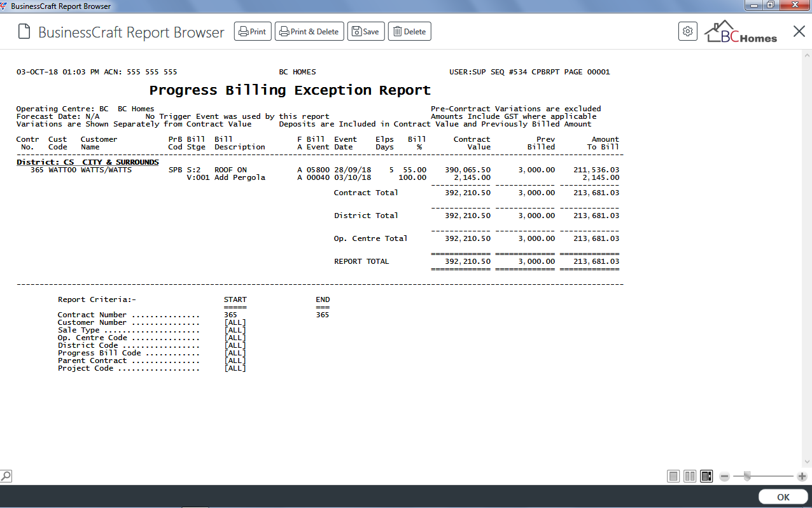Click the 'ROOF ON' bill description
812x508 pixels.
tap(230, 170)
